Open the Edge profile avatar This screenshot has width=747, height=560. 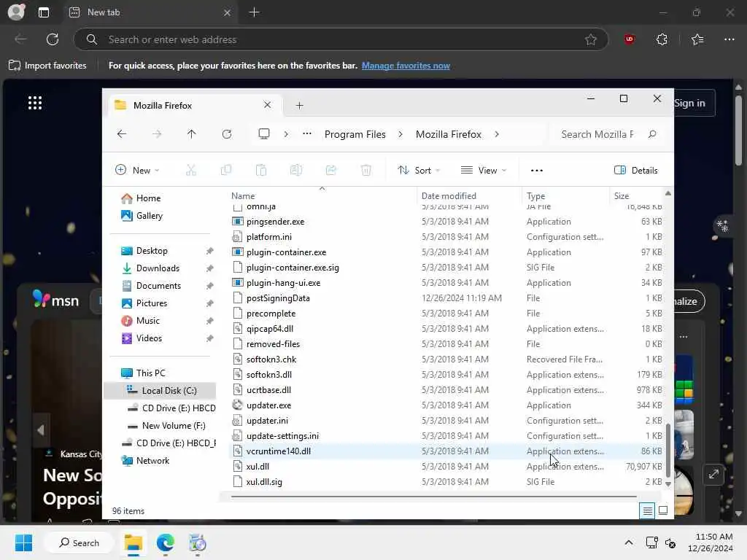(16, 12)
